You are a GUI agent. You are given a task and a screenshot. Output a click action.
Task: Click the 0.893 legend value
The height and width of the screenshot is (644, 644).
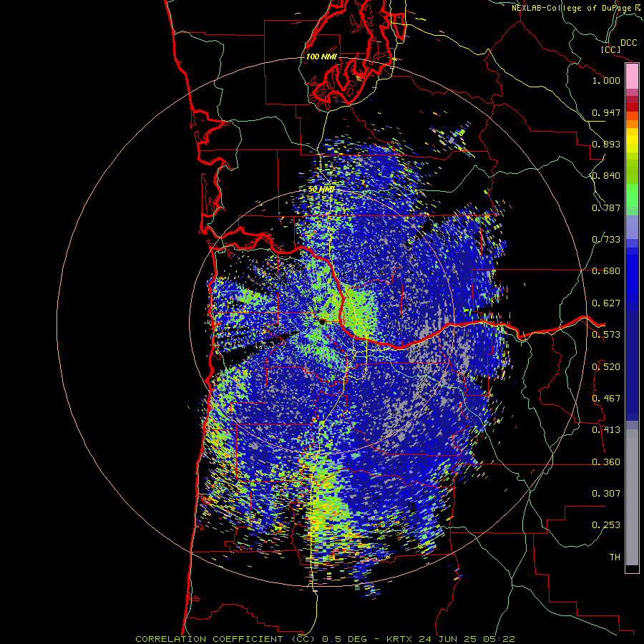606,144
